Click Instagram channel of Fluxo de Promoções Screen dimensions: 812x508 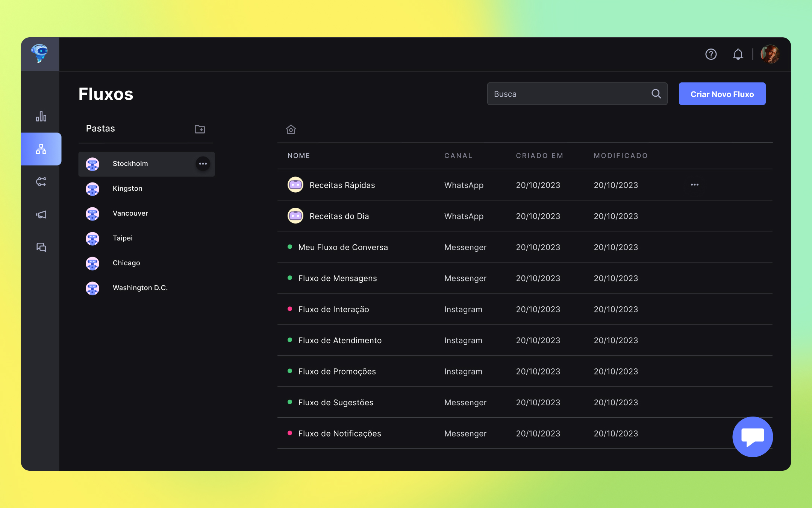coord(463,371)
